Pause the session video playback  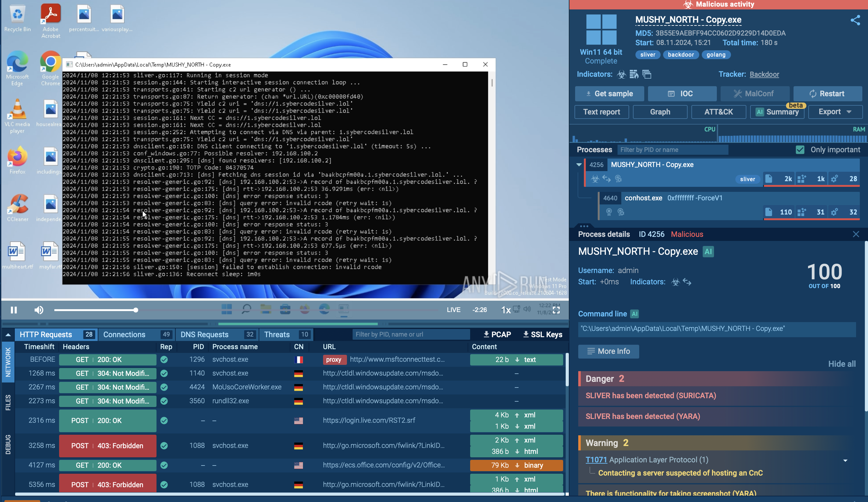(x=14, y=310)
